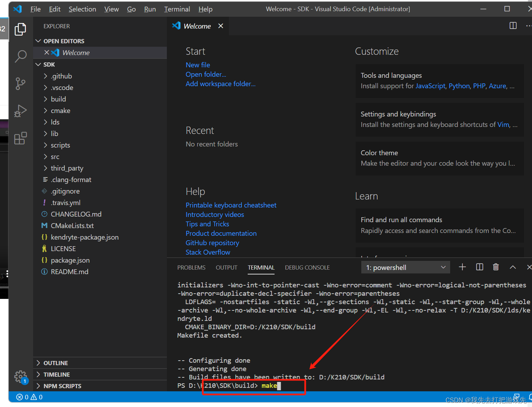Open Printable keyboard cheatsheet link
The height and width of the screenshot is (407, 532).
tap(231, 205)
